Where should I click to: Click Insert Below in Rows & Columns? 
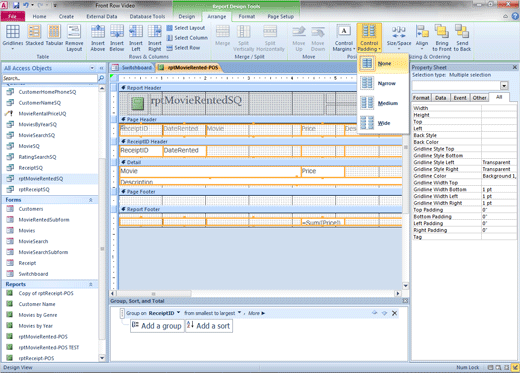(x=117, y=38)
